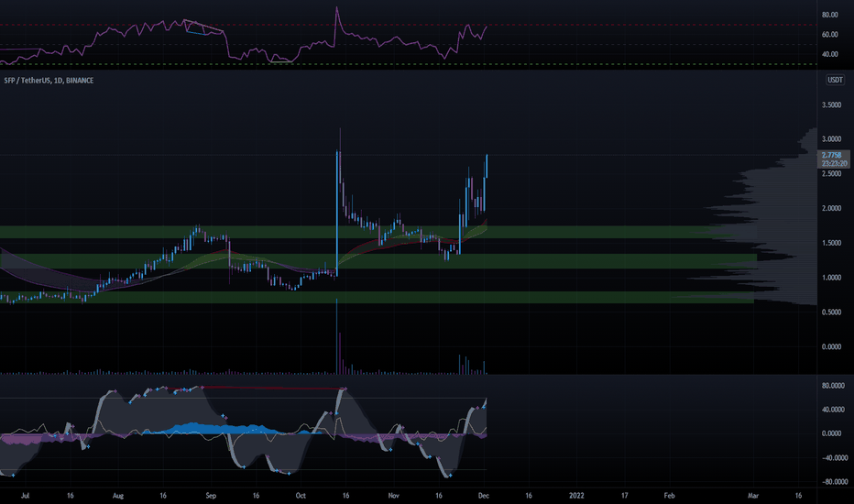854x504 pixels.
Task: Click the Oct label on time axis
Action: 301,496
